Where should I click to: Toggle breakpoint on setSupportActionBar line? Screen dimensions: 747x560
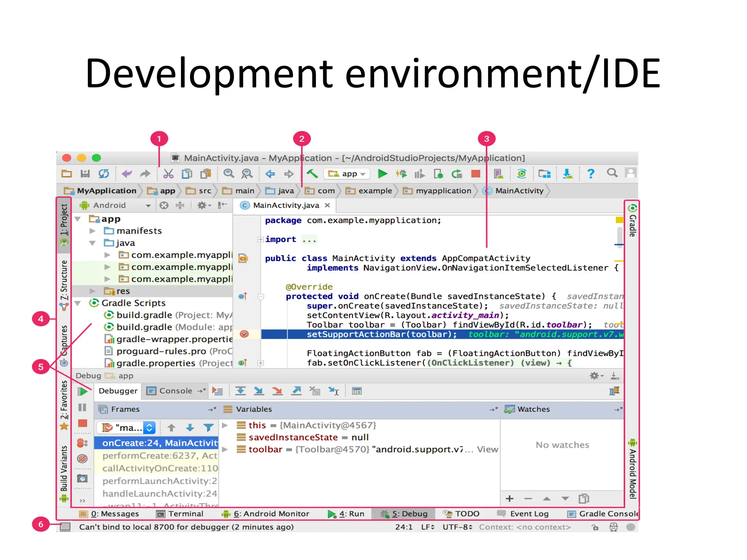click(244, 334)
